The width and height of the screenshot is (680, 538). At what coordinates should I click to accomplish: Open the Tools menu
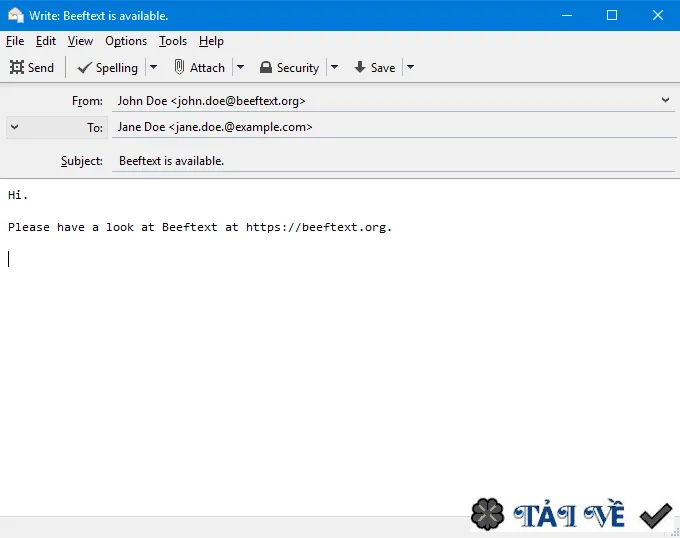[x=173, y=41]
